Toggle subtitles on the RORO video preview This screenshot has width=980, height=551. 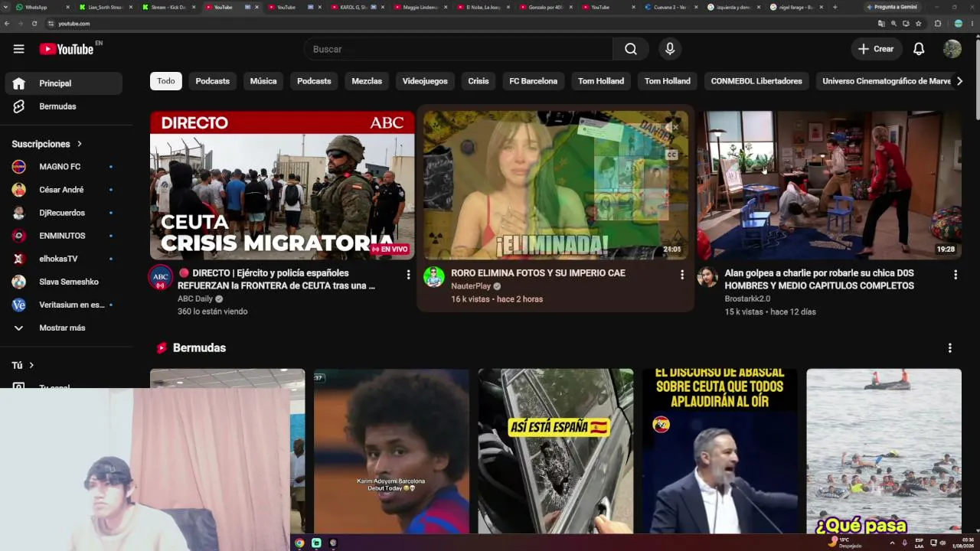(672, 155)
